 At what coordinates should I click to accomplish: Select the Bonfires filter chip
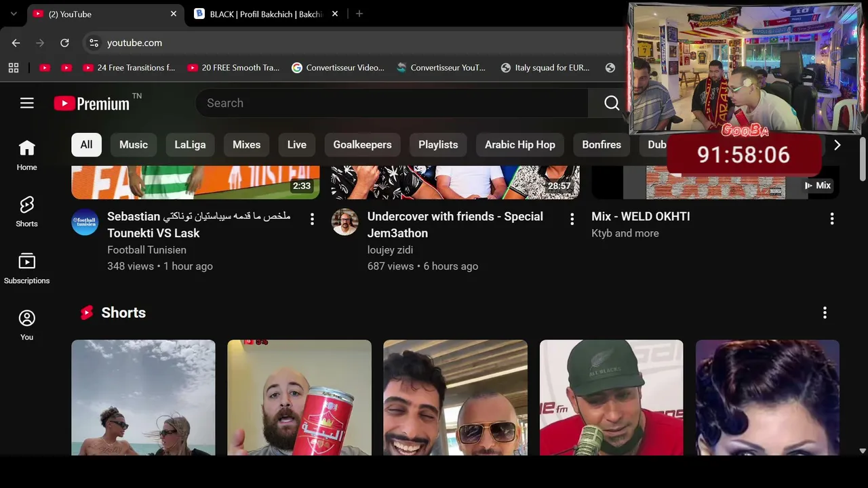pyautogui.click(x=601, y=144)
